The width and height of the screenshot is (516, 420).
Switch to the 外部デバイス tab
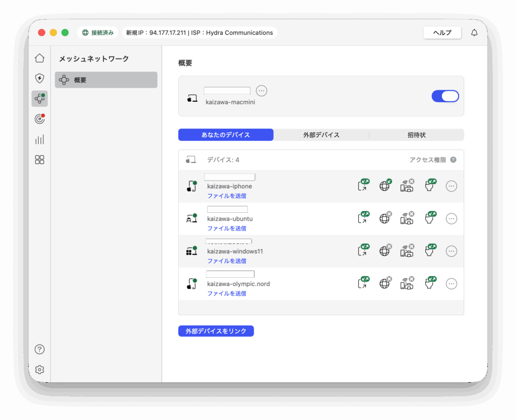click(x=321, y=135)
